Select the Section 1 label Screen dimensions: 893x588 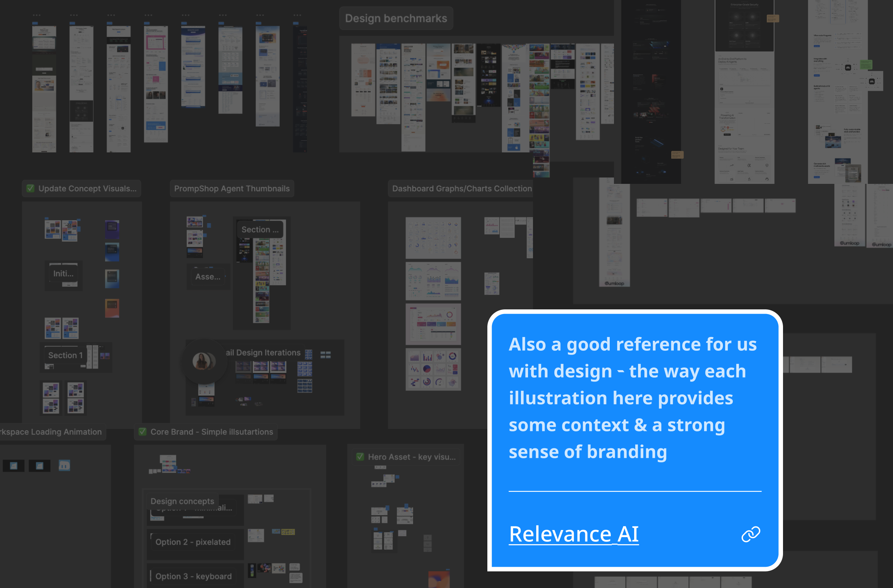65,355
